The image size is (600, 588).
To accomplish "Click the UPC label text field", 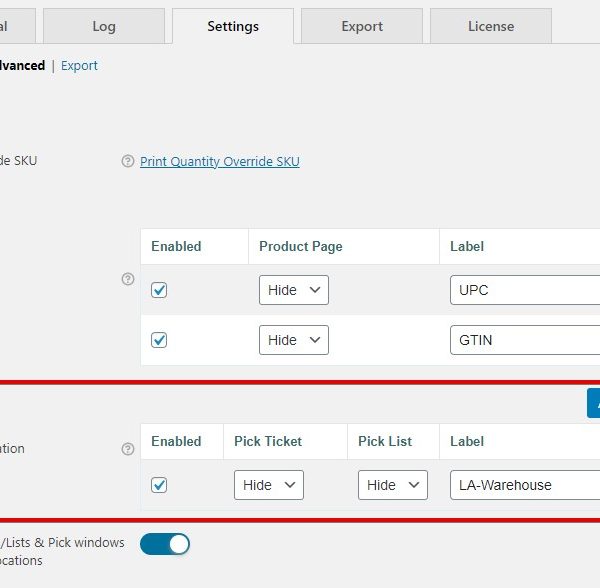I will coord(525,290).
